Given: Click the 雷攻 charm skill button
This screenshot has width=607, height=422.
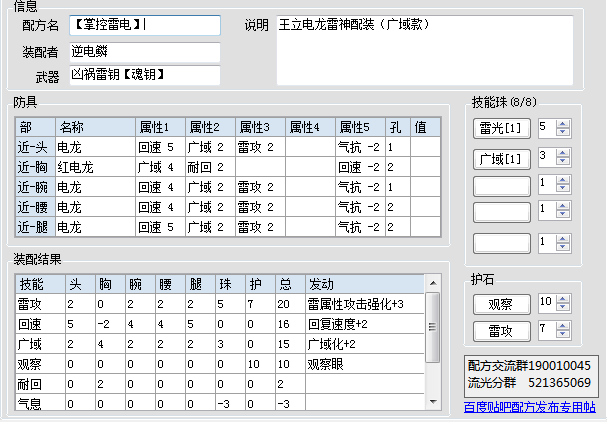Looking at the screenshot, I should click(501, 331).
